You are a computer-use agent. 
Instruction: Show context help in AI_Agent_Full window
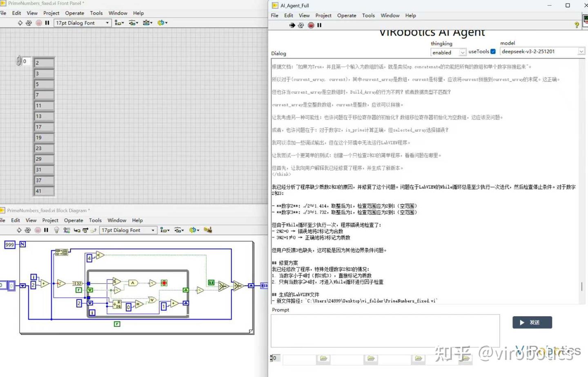pos(577,25)
